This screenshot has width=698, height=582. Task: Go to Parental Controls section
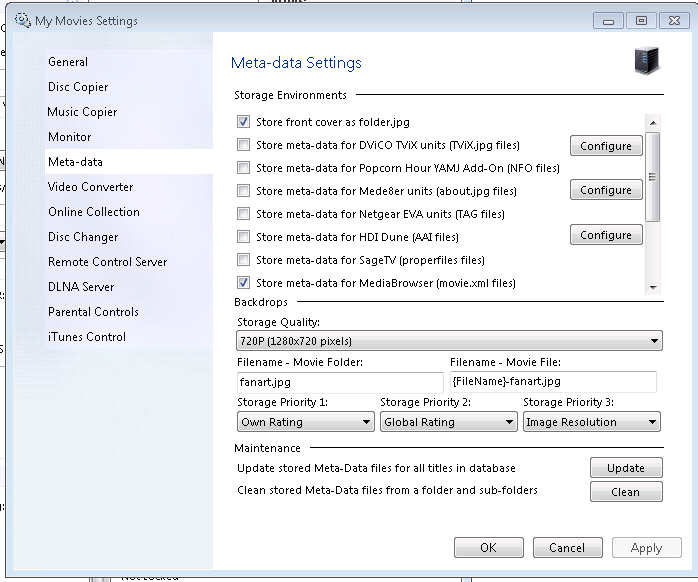pyautogui.click(x=93, y=312)
